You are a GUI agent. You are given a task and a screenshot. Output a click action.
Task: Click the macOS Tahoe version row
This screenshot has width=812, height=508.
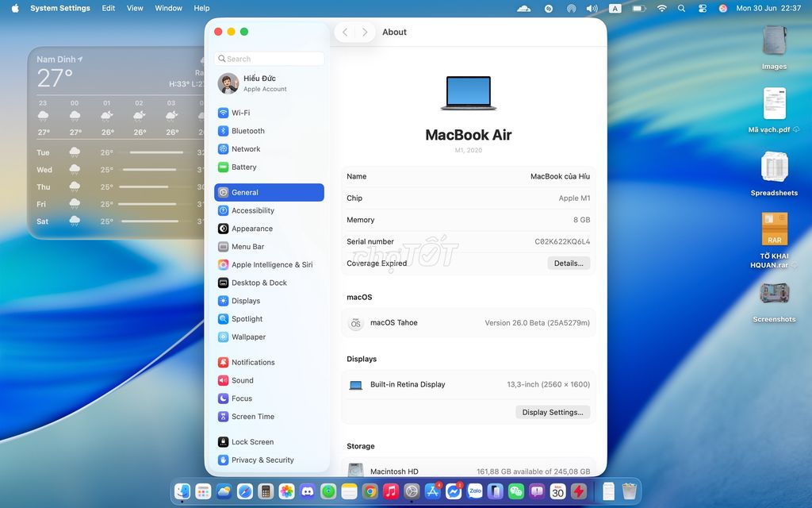468,323
